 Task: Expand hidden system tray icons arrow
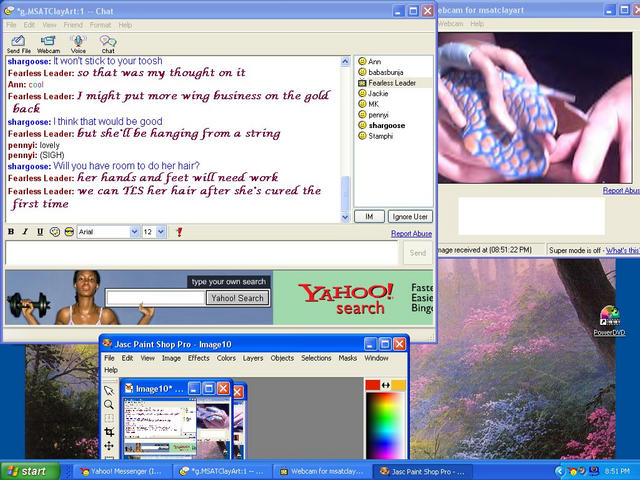coord(559,471)
